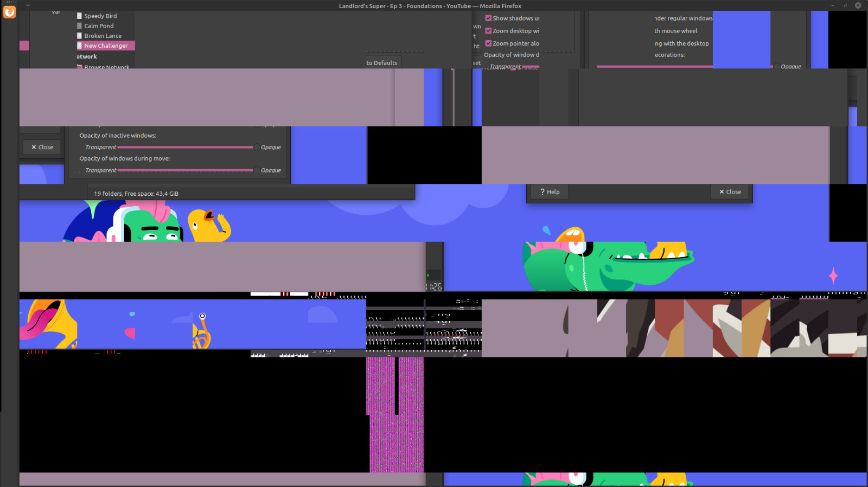Click the Close button left of opacity sliders
The height and width of the screenshot is (487, 868).
[42, 147]
